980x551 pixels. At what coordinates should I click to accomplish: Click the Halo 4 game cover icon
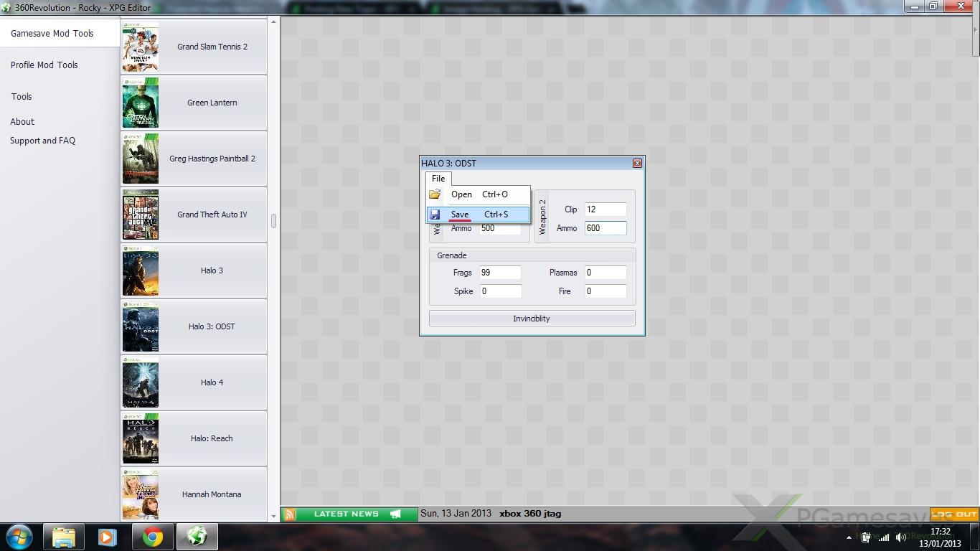141,382
